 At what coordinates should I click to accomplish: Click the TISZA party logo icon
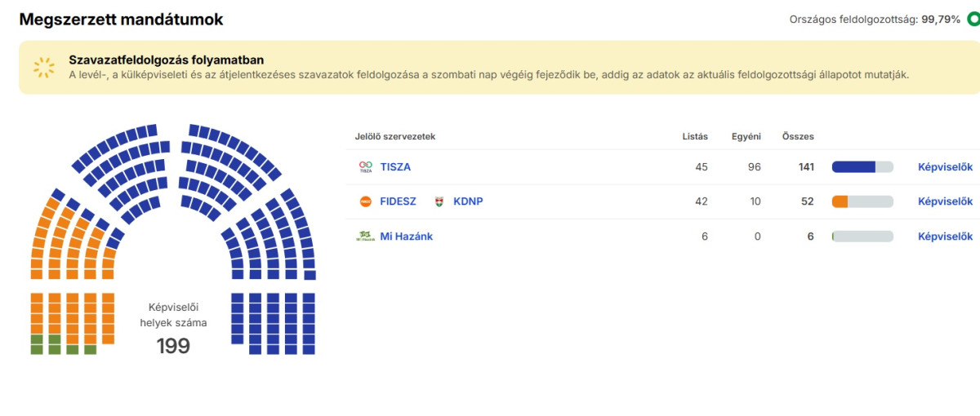(x=365, y=167)
